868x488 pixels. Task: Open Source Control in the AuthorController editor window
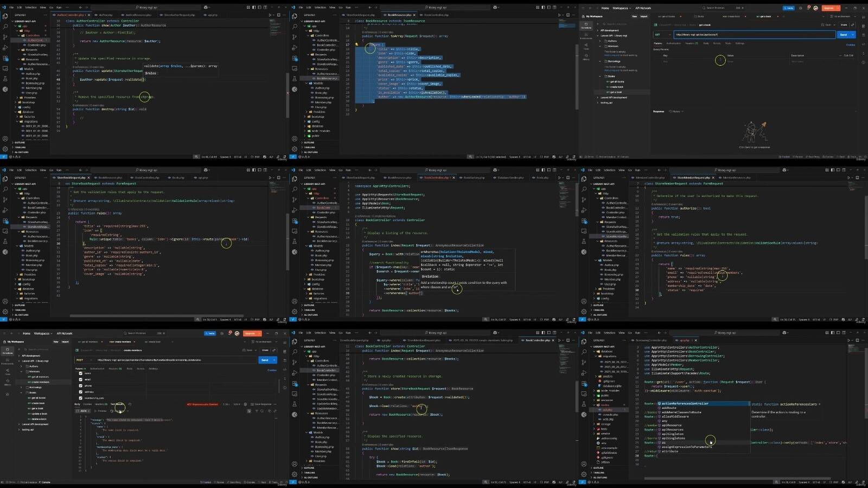click(x=5, y=36)
